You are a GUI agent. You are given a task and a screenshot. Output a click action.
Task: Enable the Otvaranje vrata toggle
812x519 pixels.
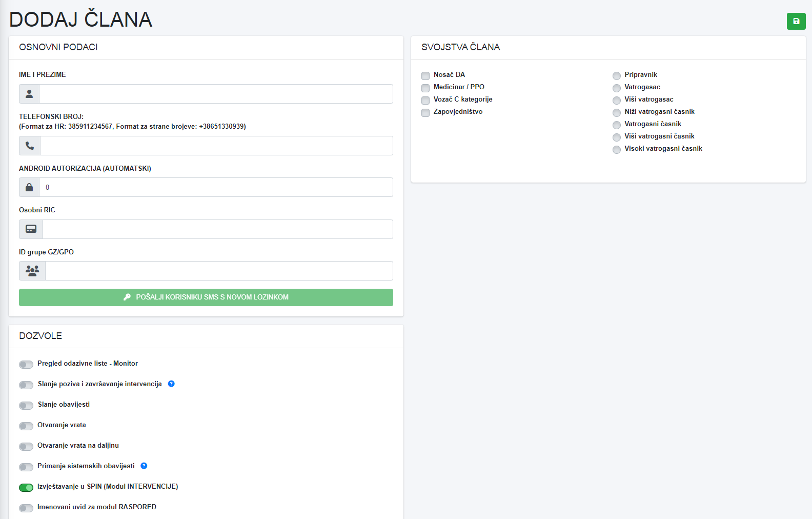coord(26,426)
